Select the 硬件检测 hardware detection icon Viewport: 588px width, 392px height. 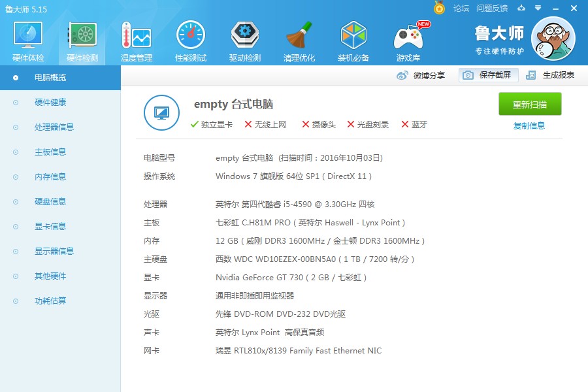click(x=82, y=41)
